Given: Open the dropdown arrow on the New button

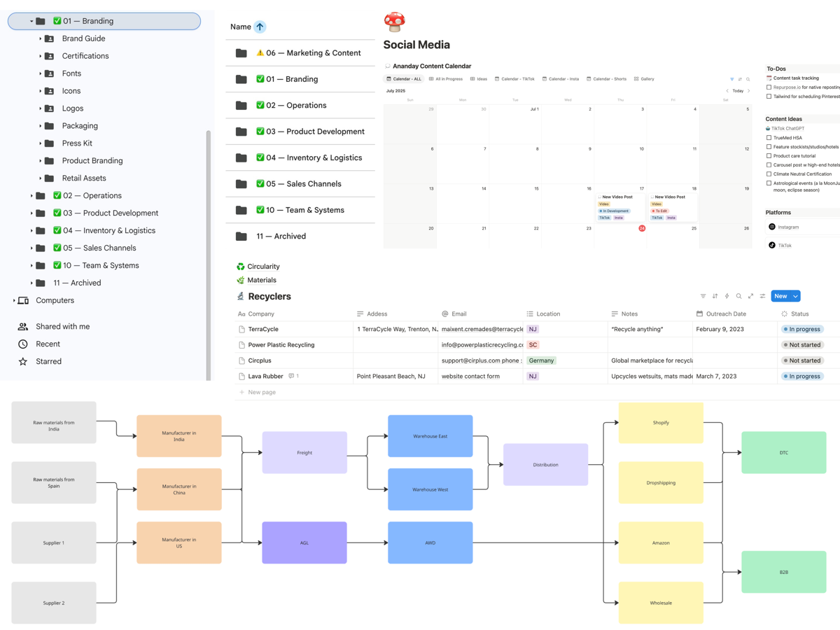Looking at the screenshot, I should (795, 296).
